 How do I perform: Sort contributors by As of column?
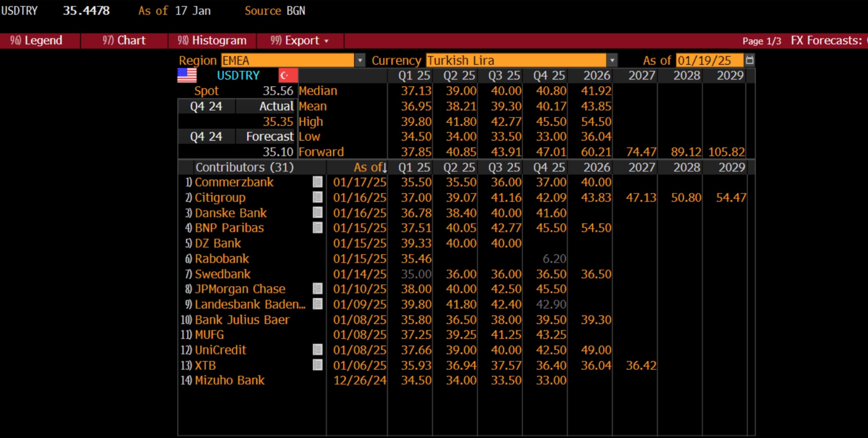(x=369, y=167)
